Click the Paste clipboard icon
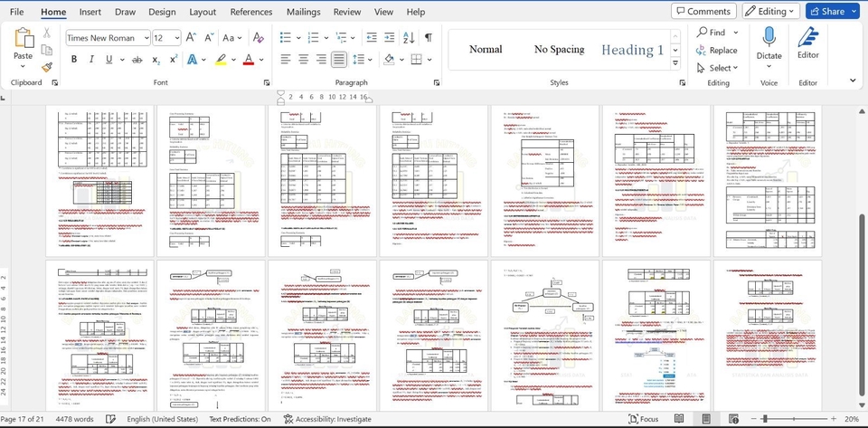 pos(24,39)
